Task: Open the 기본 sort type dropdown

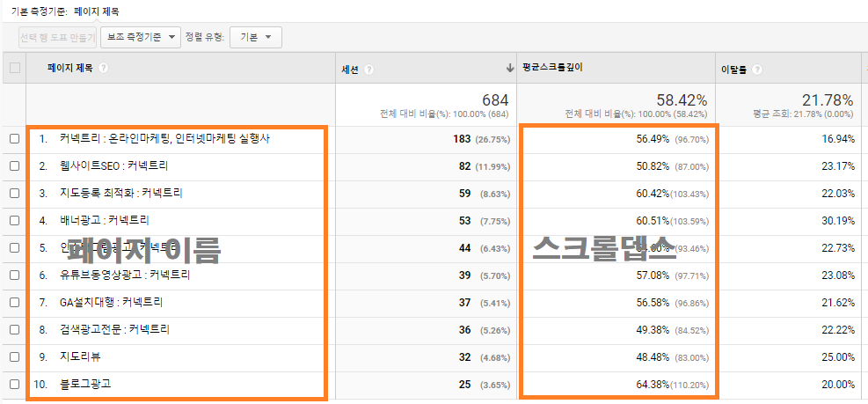Action: click(256, 37)
